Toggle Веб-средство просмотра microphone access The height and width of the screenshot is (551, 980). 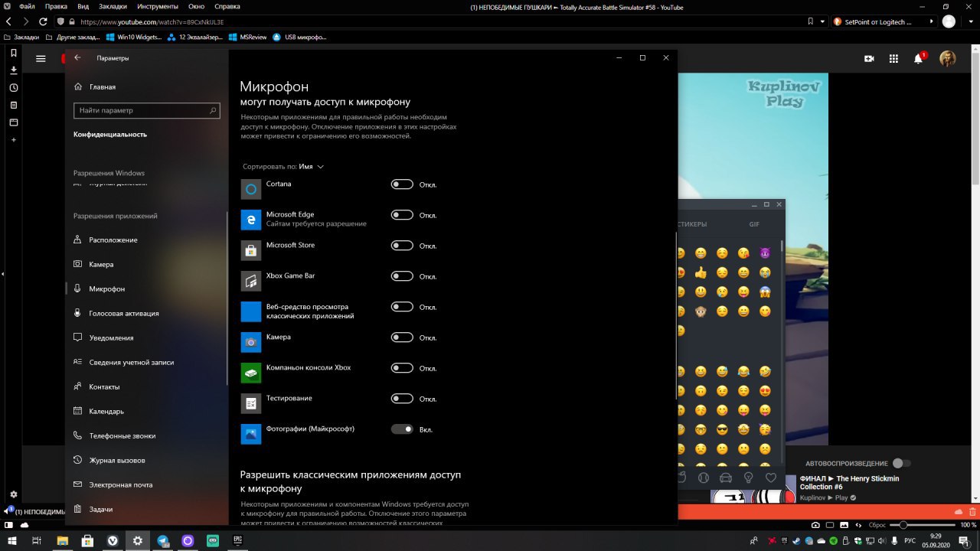(x=402, y=307)
